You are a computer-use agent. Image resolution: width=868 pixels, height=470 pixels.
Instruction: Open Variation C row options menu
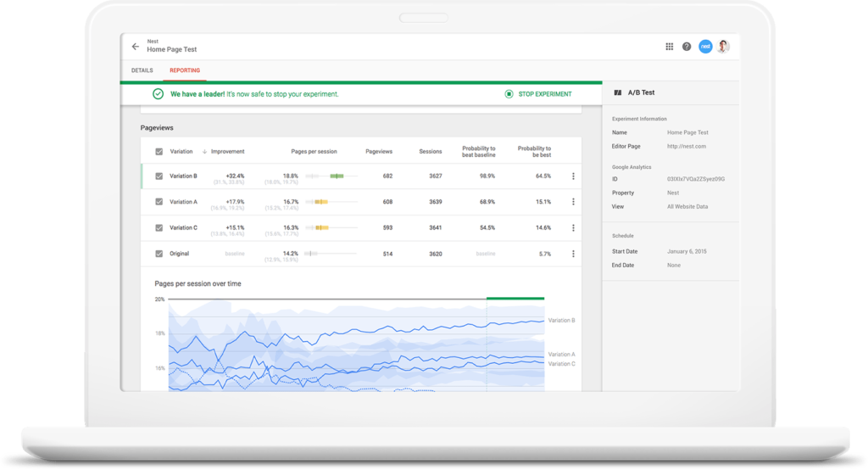click(573, 228)
